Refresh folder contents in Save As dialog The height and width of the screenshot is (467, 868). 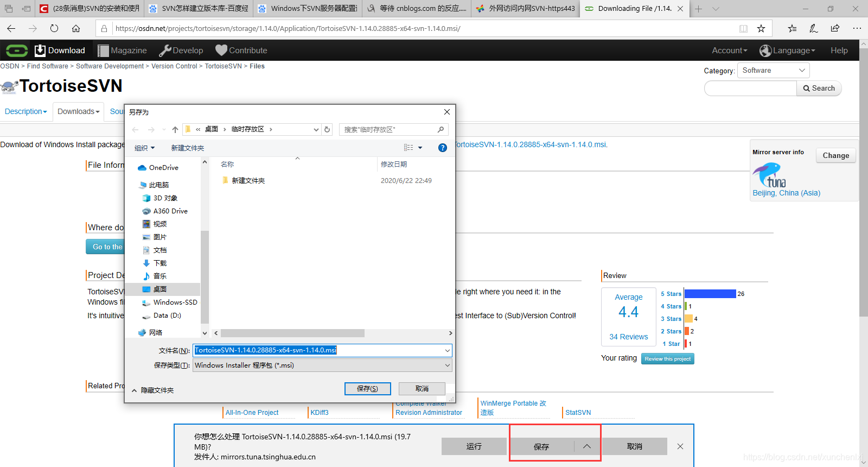327,129
